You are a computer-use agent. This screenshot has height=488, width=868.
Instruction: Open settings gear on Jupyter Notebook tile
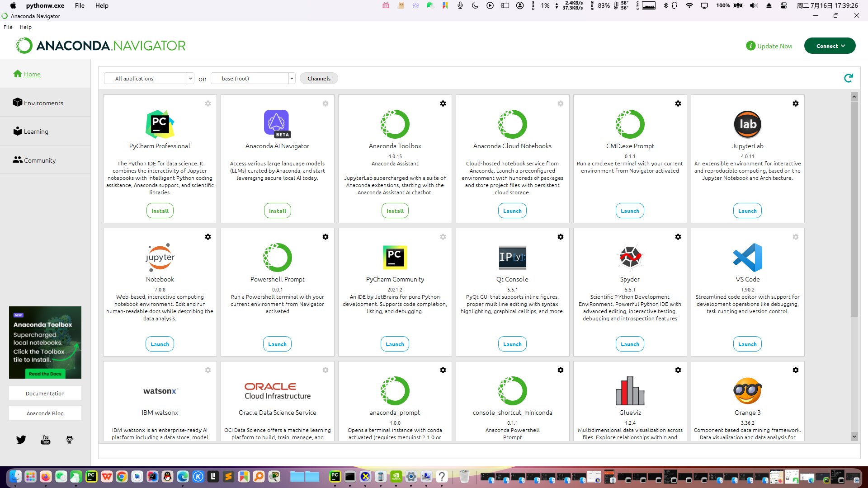tap(208, 237)
